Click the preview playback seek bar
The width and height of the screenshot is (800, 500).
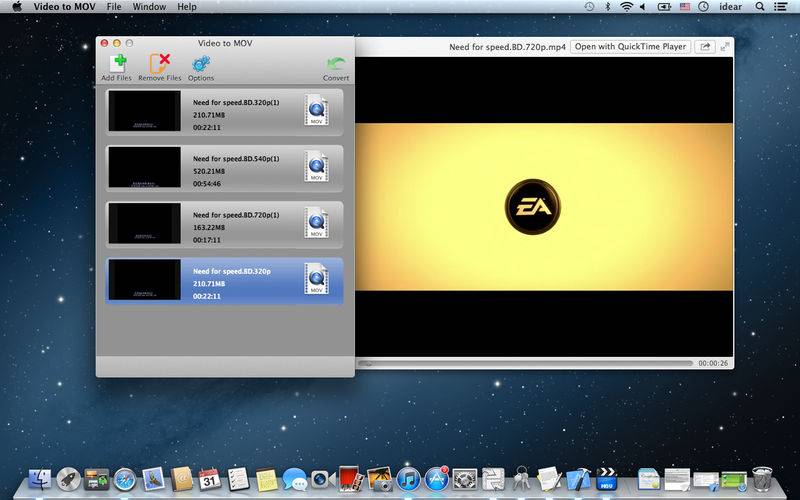tap(524, 363)
